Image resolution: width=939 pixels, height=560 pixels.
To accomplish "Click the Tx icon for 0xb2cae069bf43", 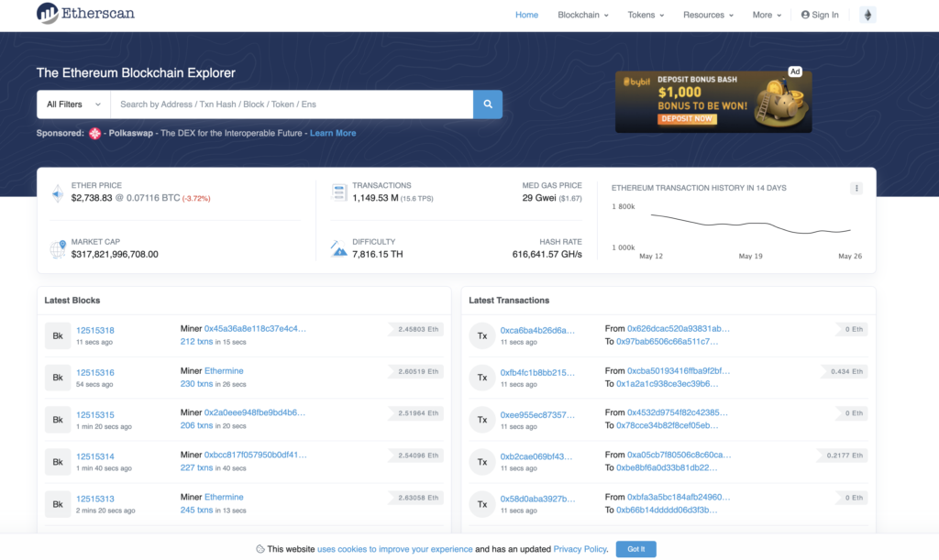I will tap(482, 462).
